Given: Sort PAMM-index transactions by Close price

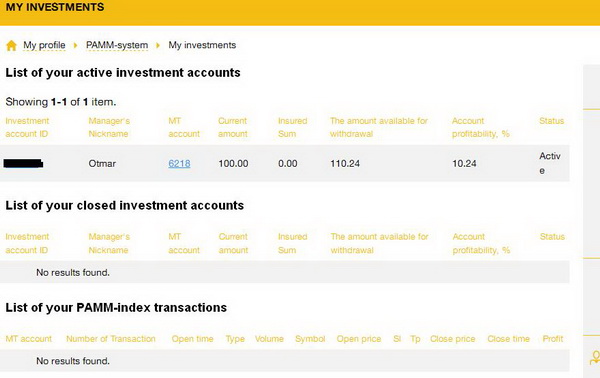Looking at the screenshot, I should [452, 339].
